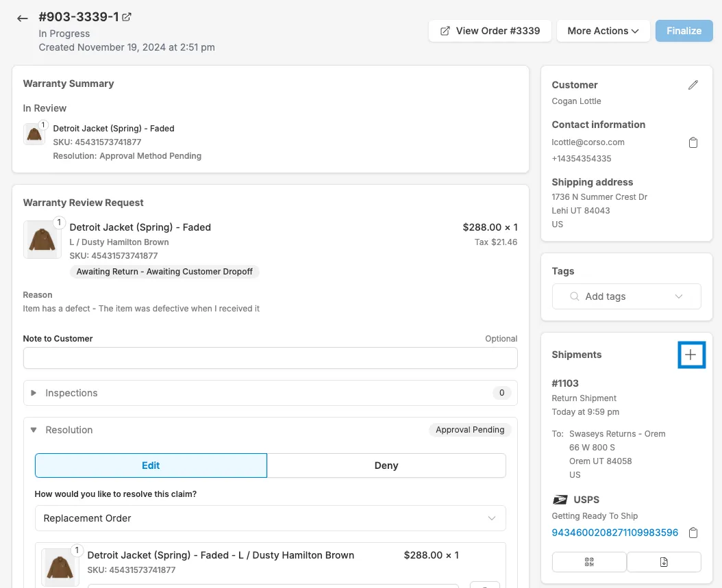Follow the tracking number link
The height and width of the screenshot is (588, 722).
(613, 532)
